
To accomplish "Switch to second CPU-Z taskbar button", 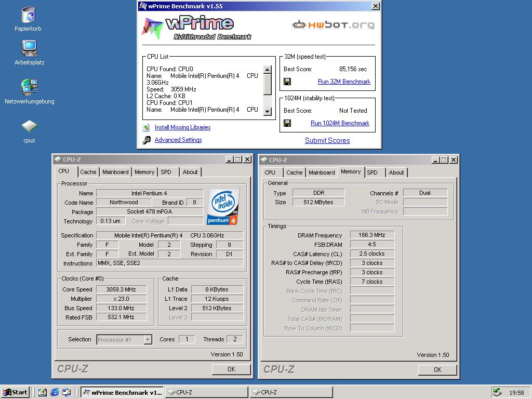I will point(291,393).
